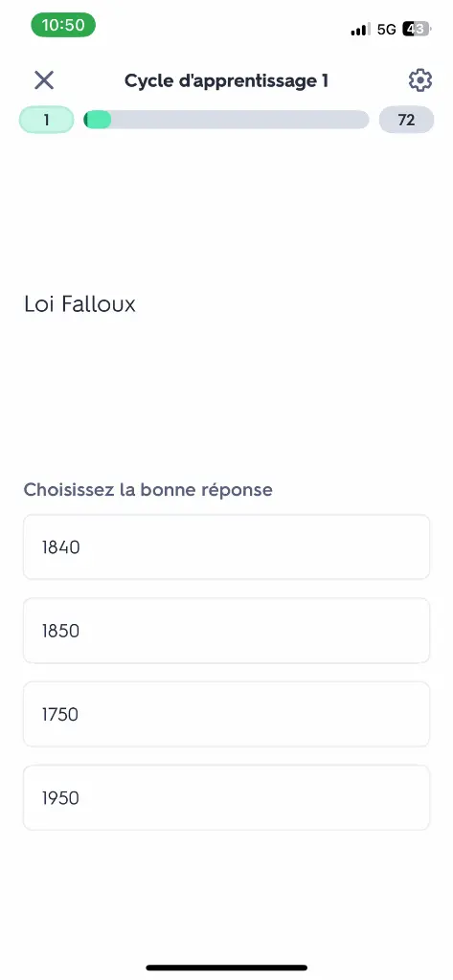
Task: Click the green progress bar
Action: tap(226, 120)
